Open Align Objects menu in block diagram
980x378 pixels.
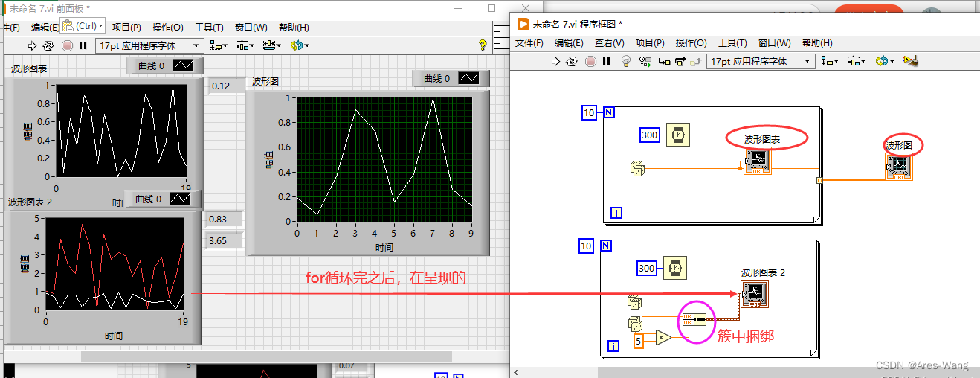(x=829, y=62)
